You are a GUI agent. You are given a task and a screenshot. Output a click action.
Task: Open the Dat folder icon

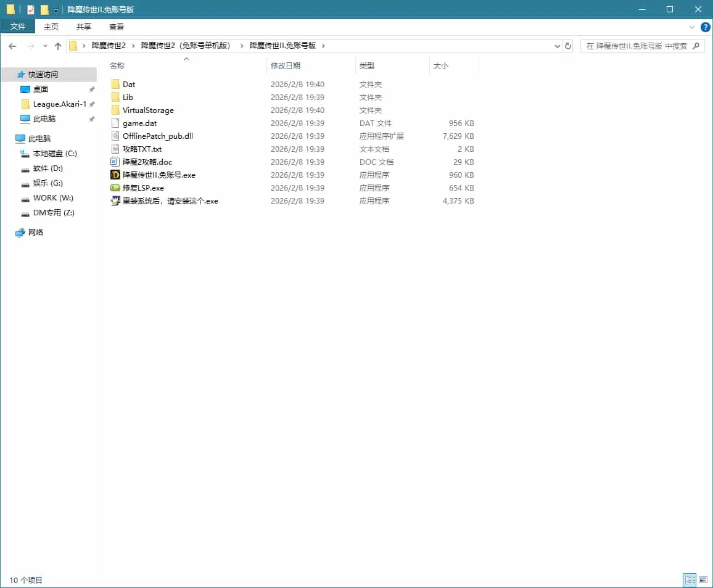[115, 84]
